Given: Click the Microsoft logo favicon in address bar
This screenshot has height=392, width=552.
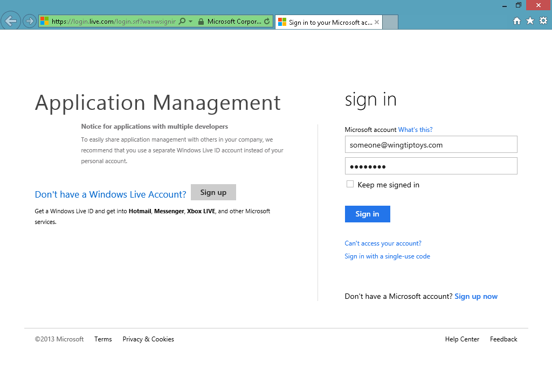Looking at the screenshot, I should (x=44, y=21).
